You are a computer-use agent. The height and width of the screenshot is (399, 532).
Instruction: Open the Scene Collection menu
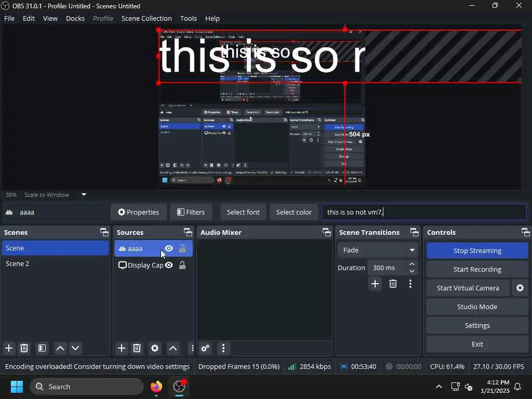[x=147, y=18]
